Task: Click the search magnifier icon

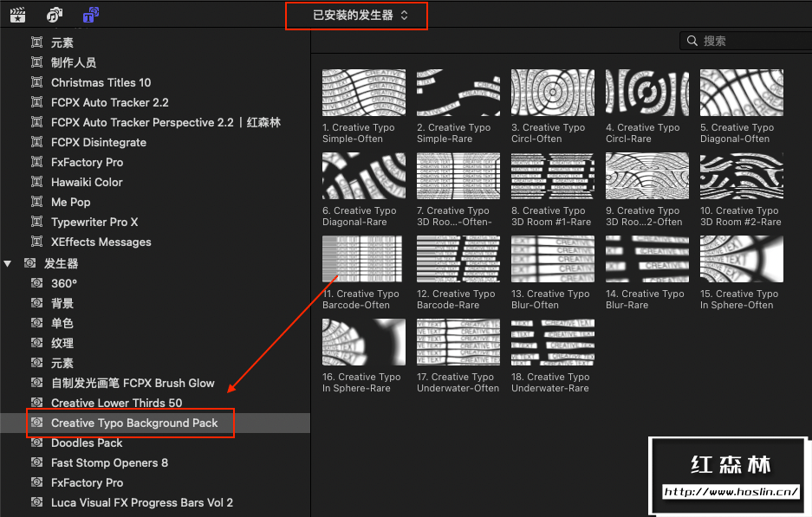Action: (692, 41)
